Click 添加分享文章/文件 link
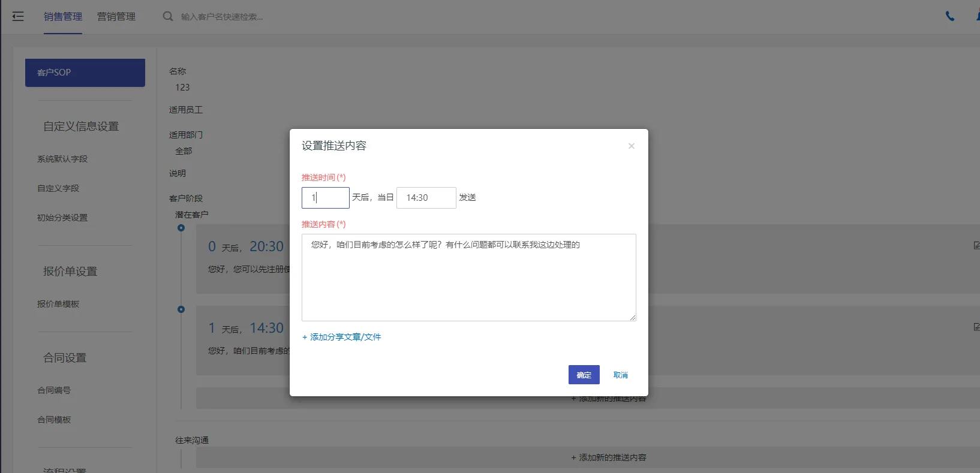Viewport: 980px width, 473px height. pyautogui.click(x=342, y=337)
